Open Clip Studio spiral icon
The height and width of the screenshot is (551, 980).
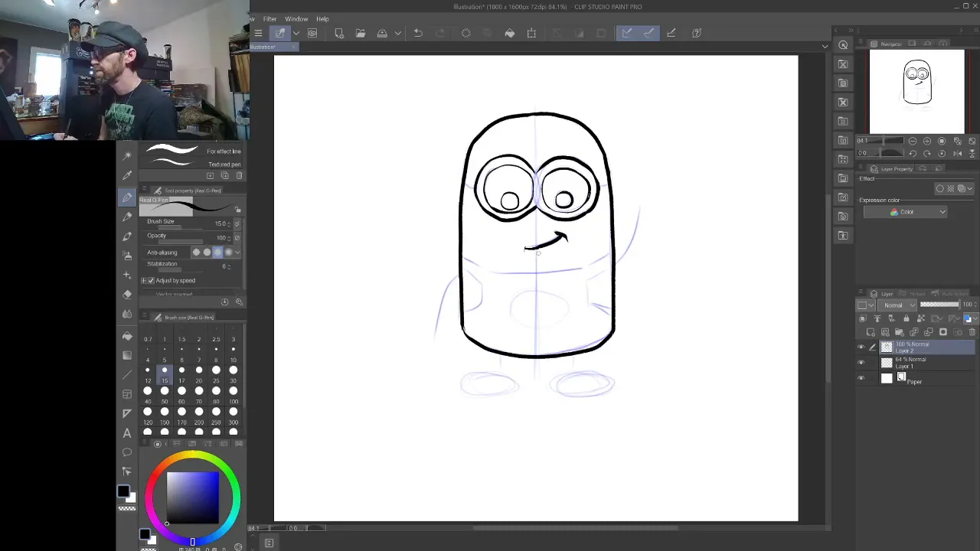point(312,33)
